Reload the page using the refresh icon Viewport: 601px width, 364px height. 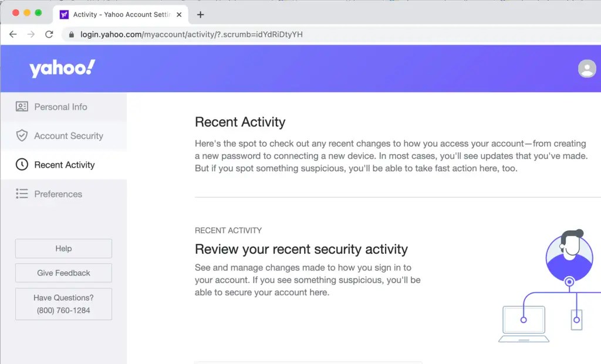click(49, 35)
